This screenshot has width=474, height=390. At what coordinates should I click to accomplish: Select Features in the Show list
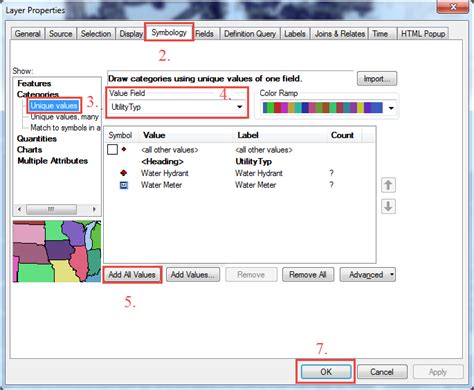(x=34, y=83)
